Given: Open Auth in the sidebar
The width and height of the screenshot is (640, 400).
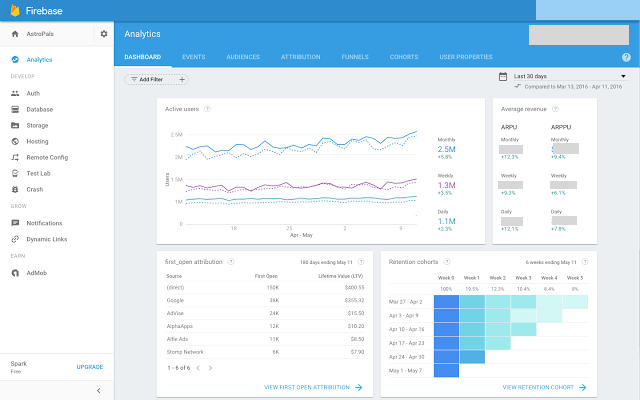Looking at the screenshot, I should [x=32, y=93].
